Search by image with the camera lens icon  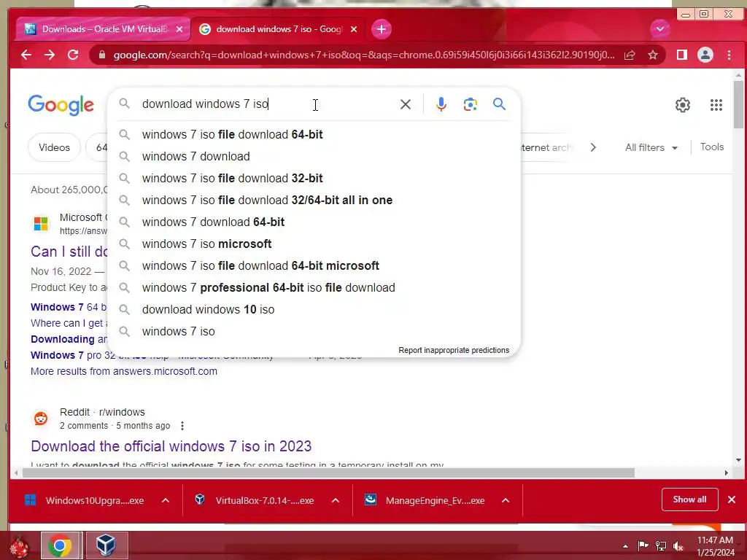pos(471,104)
